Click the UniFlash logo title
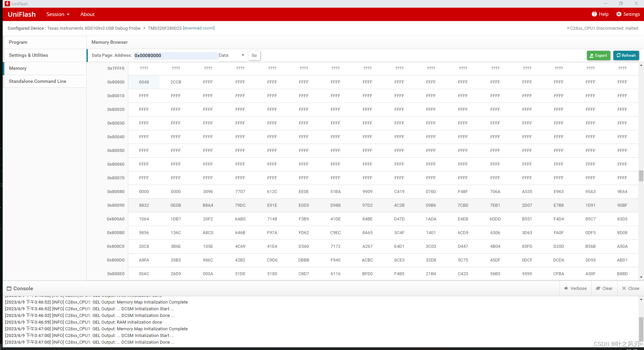This screenshot has width=644, height=350. coord(22,14)
